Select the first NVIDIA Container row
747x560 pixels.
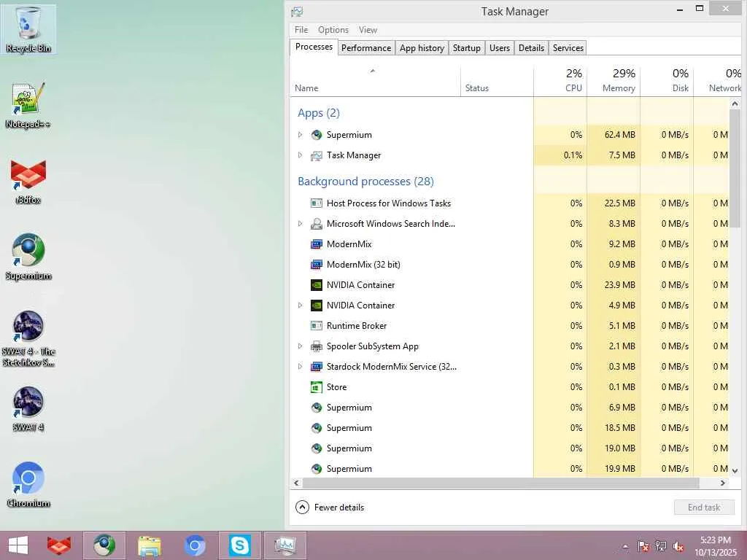coord(509,285)
